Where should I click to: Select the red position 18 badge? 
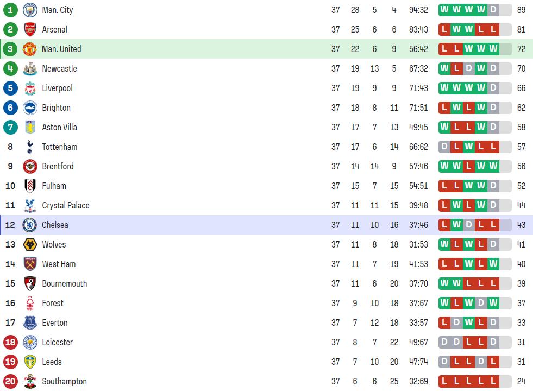pyautogui.click(x=10, y=342)
